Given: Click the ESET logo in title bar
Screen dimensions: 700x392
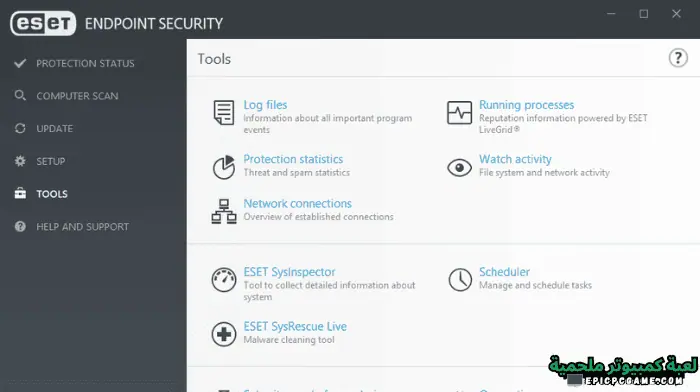Looking at the screenshot, I should [x=43, y=23].
